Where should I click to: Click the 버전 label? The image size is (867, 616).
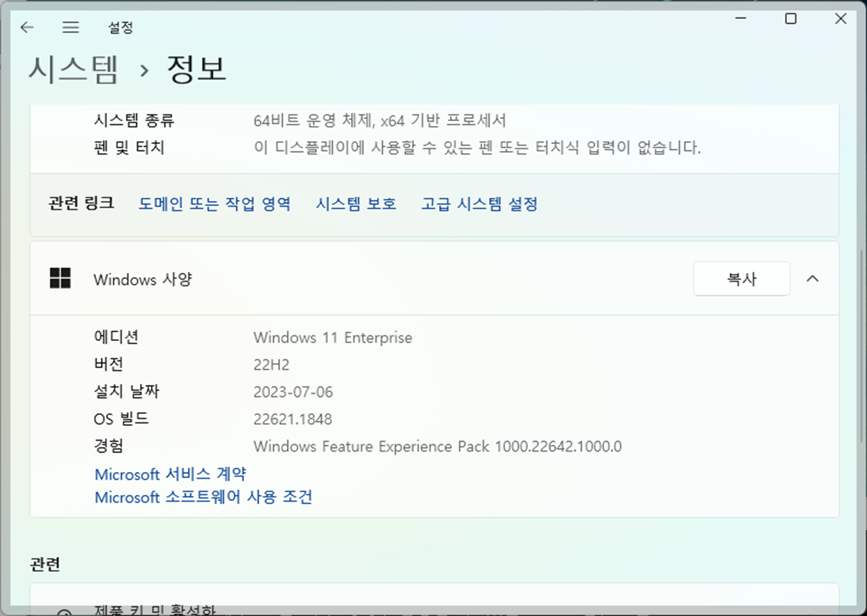tap(108, 364)
